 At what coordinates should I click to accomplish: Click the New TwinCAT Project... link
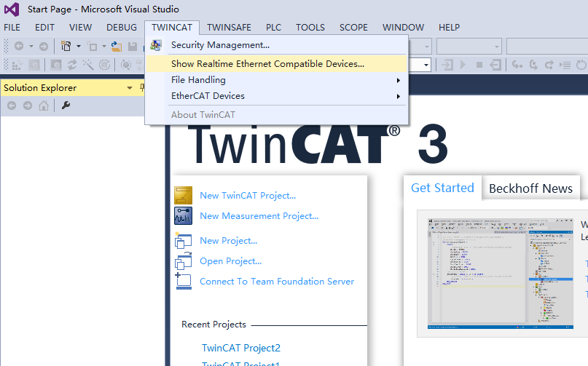click(x=248, y=196)
